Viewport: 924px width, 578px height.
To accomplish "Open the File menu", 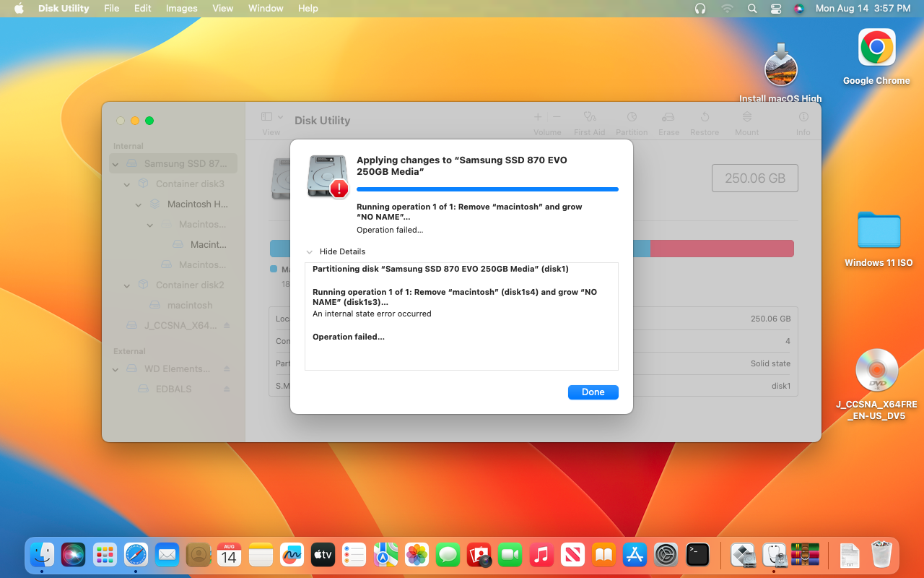I will (112, 9).
